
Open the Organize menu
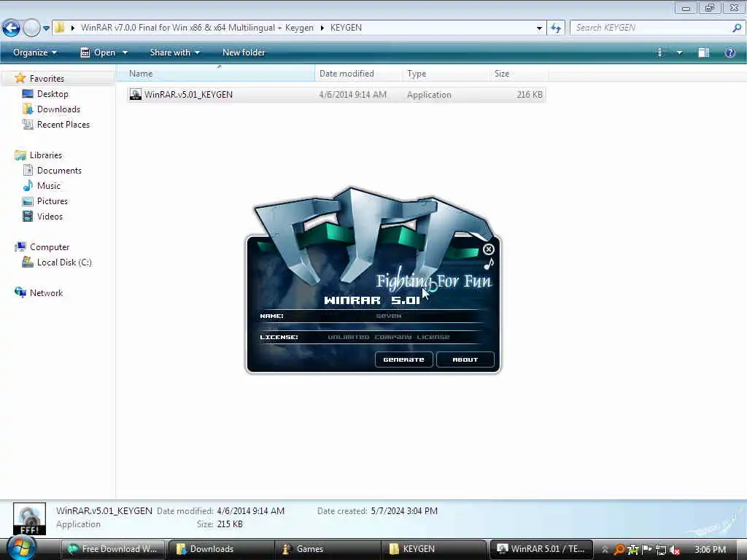(x=35, y=52)
